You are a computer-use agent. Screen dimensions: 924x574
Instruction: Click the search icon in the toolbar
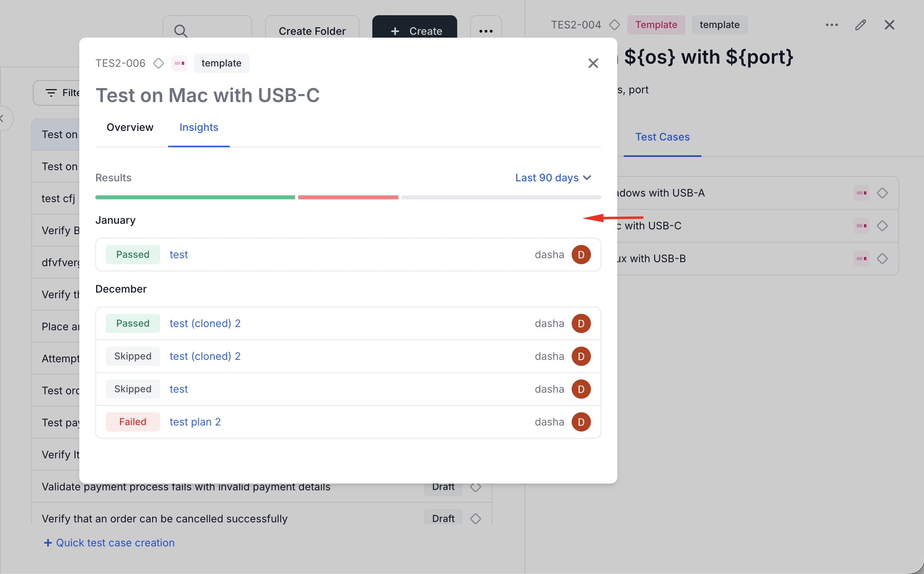pyautogui.click(x=181, y=31)
